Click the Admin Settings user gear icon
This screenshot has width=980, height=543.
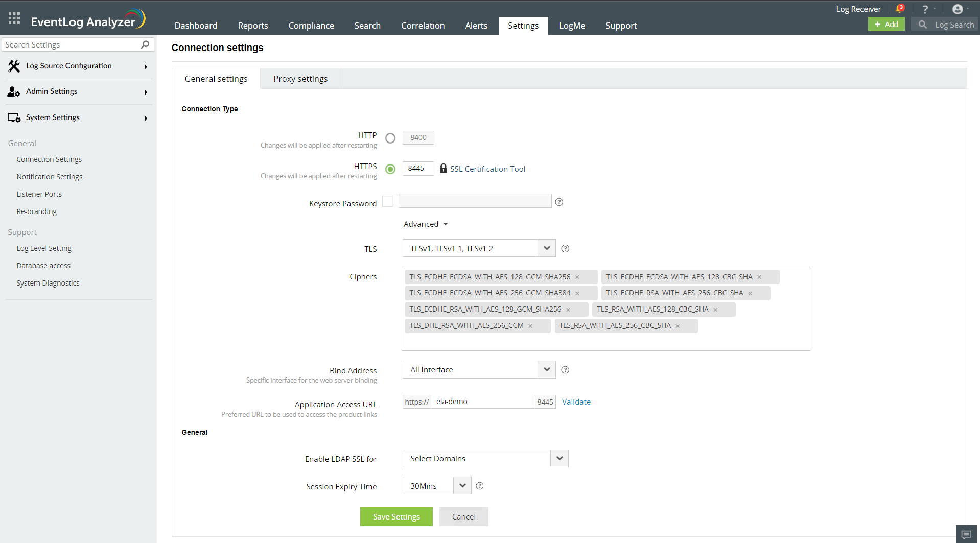[x=14, y=91]
